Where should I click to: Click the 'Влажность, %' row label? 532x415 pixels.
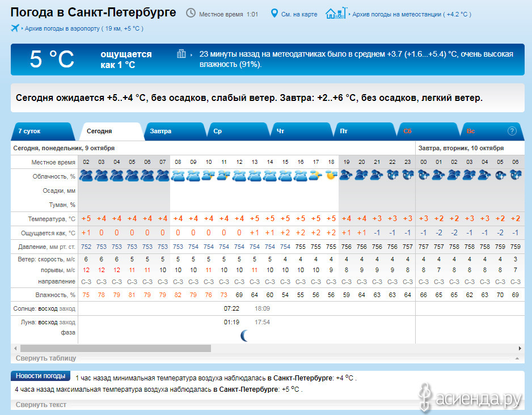click(x=56, y=295)
